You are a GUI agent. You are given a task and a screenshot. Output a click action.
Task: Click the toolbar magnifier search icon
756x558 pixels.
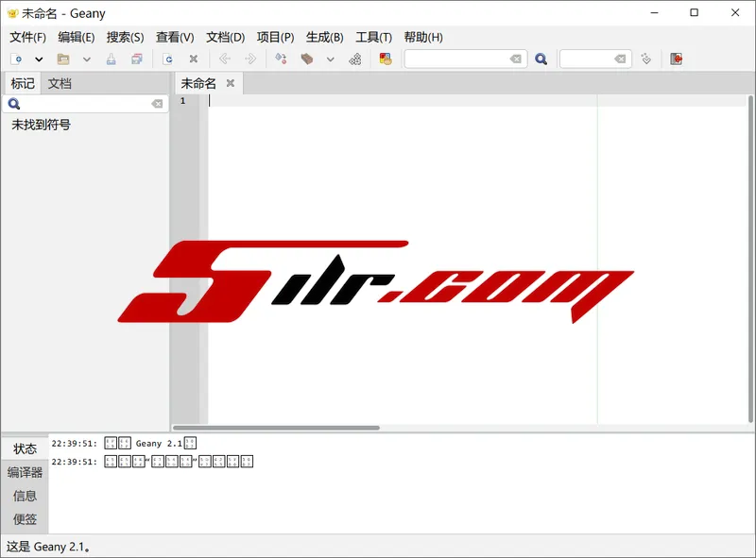[x=541, y=59]
